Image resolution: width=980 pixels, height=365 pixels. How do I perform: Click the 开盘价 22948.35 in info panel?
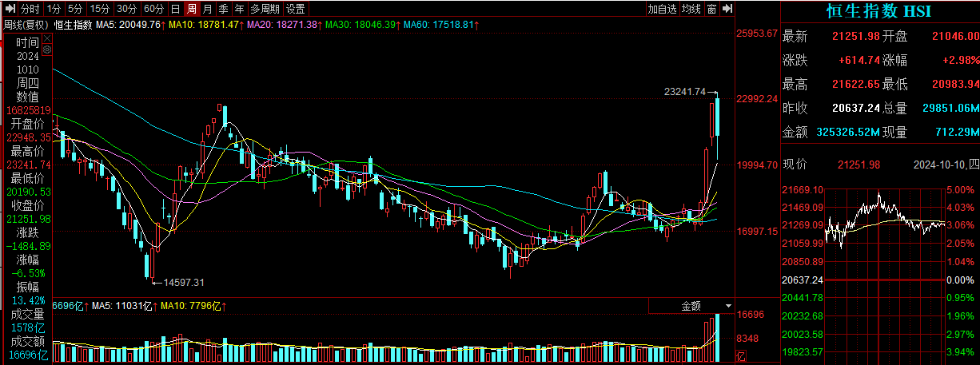28,131
